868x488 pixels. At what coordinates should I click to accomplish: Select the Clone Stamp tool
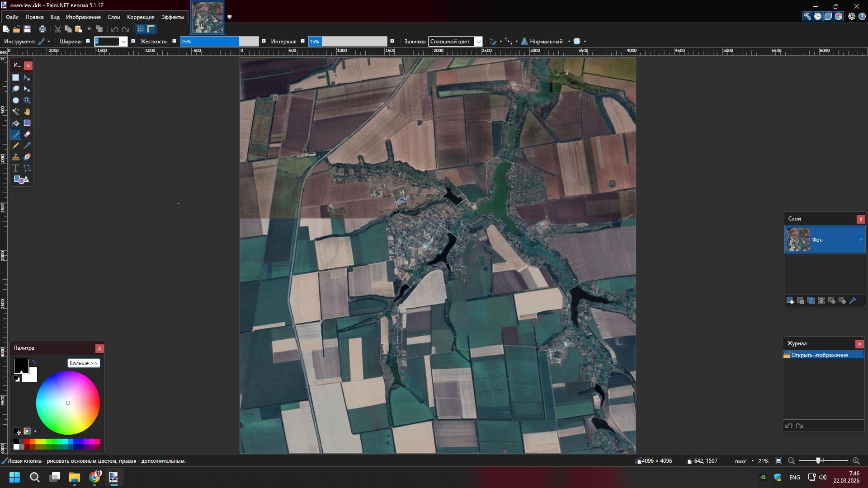(15, 157)
